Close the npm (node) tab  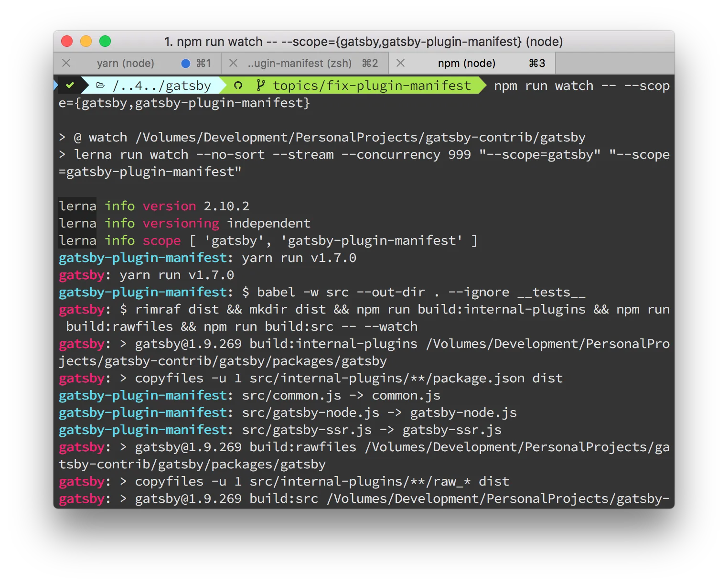(400, 63)
